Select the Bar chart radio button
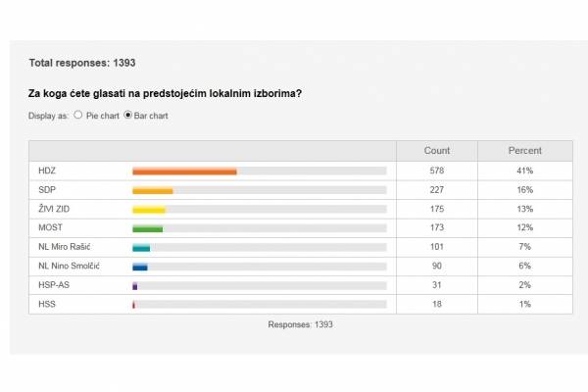Image resolution: width=588 pixels, height=392 pixels. pos(127,115)
